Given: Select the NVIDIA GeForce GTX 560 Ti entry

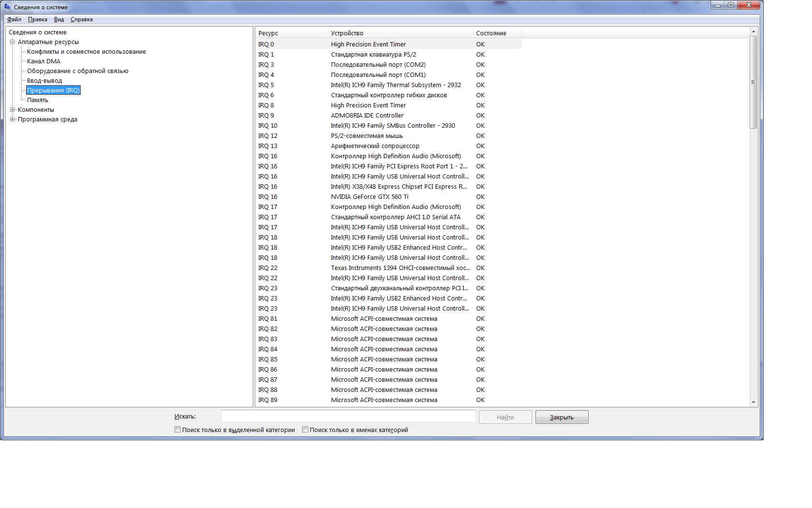Looking at the screenshot, I should pyautogui.click(x=388, y=196).
